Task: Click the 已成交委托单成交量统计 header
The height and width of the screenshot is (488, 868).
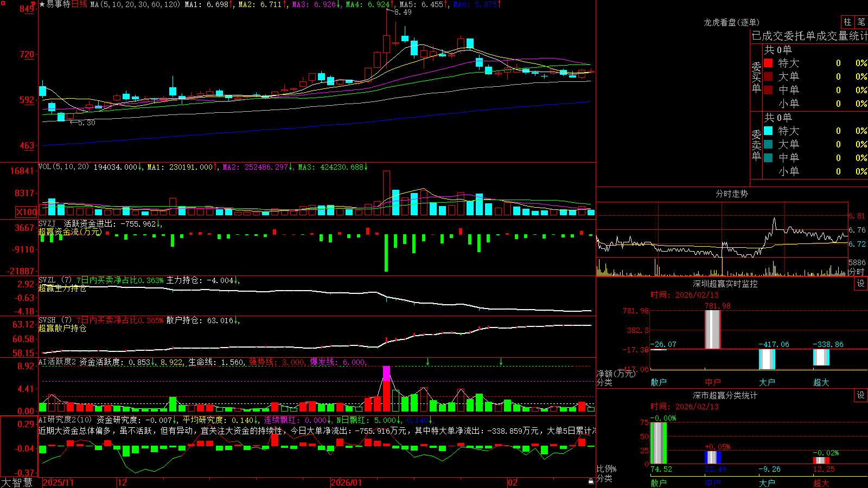Action: 809,36
